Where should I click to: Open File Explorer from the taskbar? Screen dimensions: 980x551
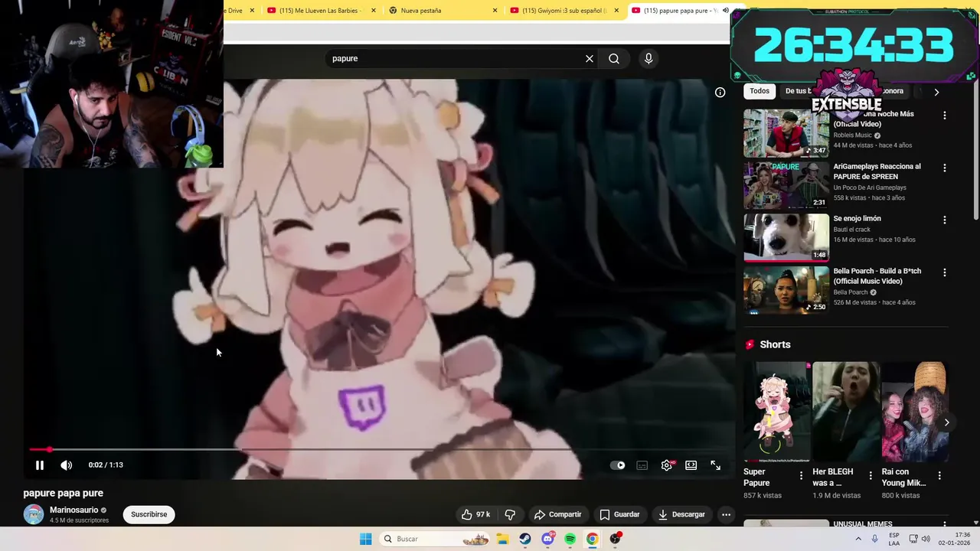coord(502,539)
